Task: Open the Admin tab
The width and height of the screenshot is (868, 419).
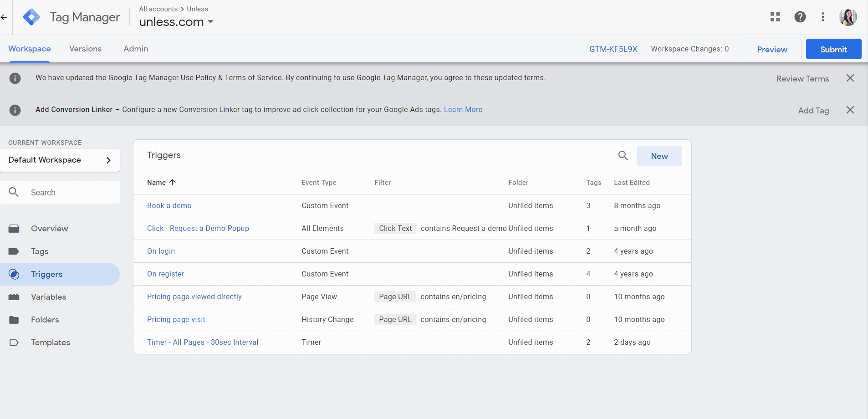Action: coord(136,49)
